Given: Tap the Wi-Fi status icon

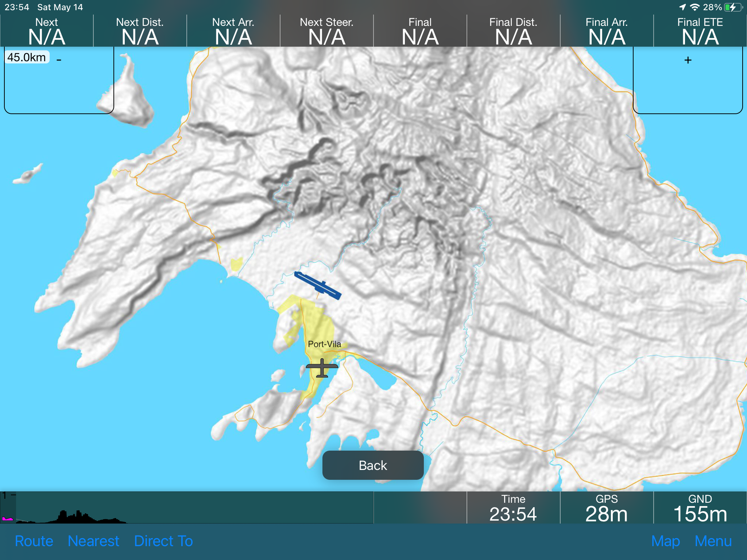Looking at the screenshot, I should click(x=695, y=7).
